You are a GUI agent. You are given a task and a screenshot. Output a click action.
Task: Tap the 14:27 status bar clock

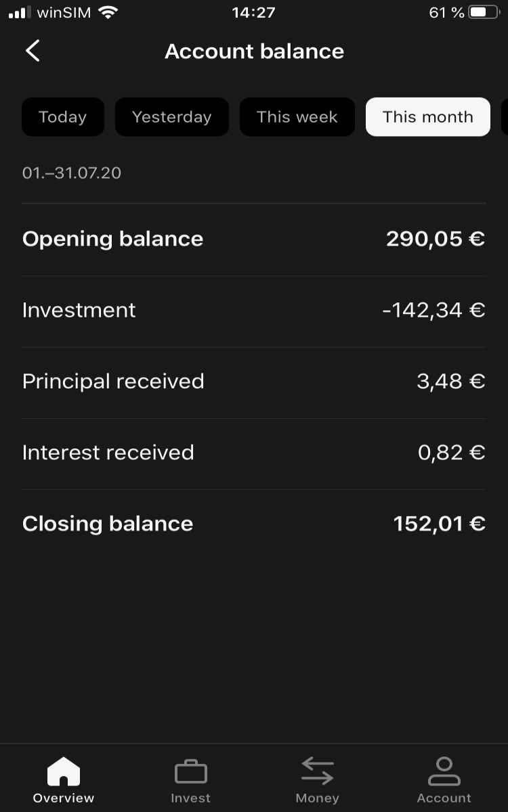[253, 12]
